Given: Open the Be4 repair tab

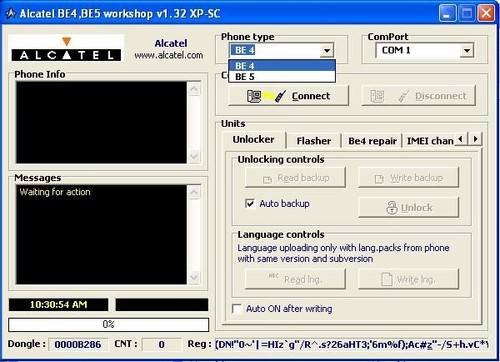Looking at the screenshot, I should 372,141.
